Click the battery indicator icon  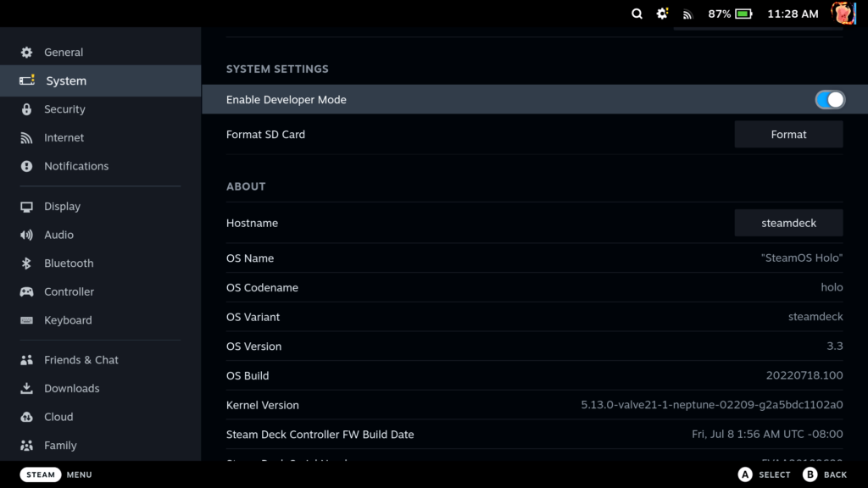pyautogui.click(x=743, y=14)
